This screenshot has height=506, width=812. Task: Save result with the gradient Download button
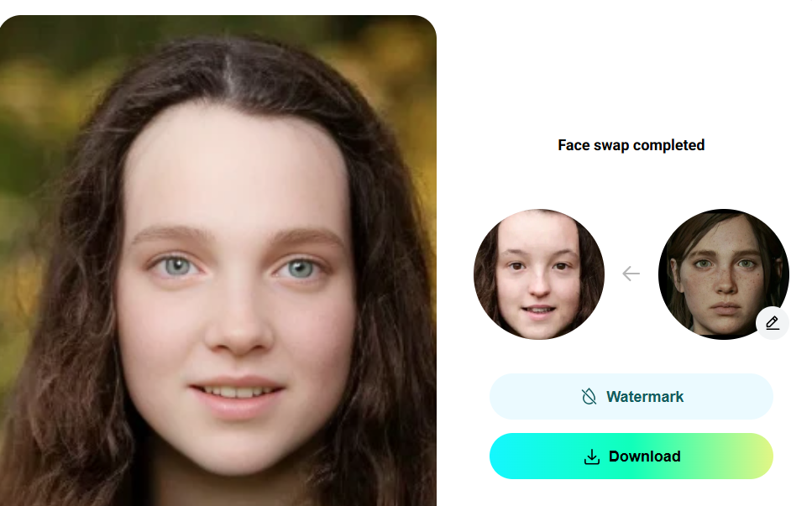(x=631, y=456)
